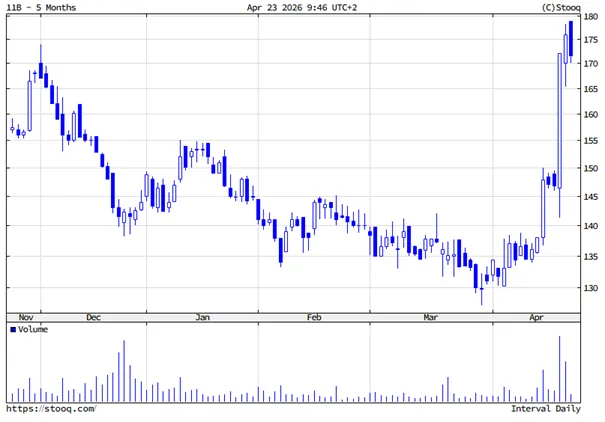Click the Jan month label
The image size is (605, 422).
(203, 317)
